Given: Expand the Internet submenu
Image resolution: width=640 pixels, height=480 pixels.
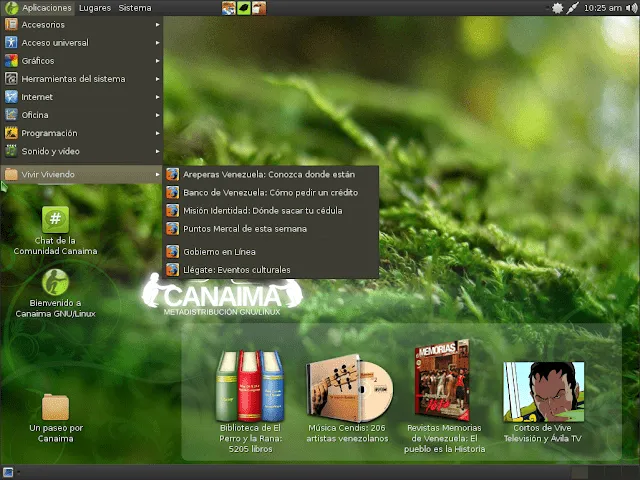Looking at the screenshot, I should point(82,97).
